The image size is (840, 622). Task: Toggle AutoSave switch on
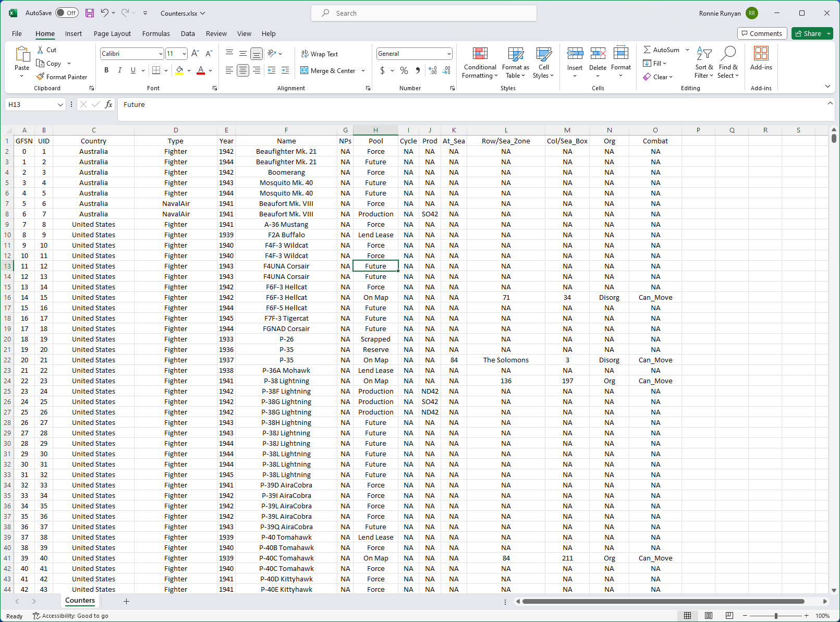tap(67, 13)
